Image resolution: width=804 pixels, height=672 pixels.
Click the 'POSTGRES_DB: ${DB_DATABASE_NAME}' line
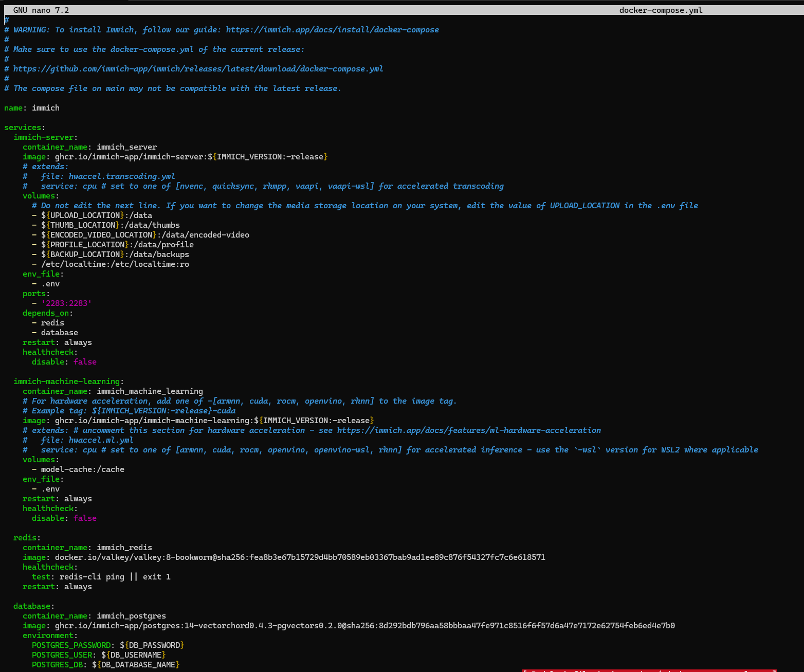(106, 665)
